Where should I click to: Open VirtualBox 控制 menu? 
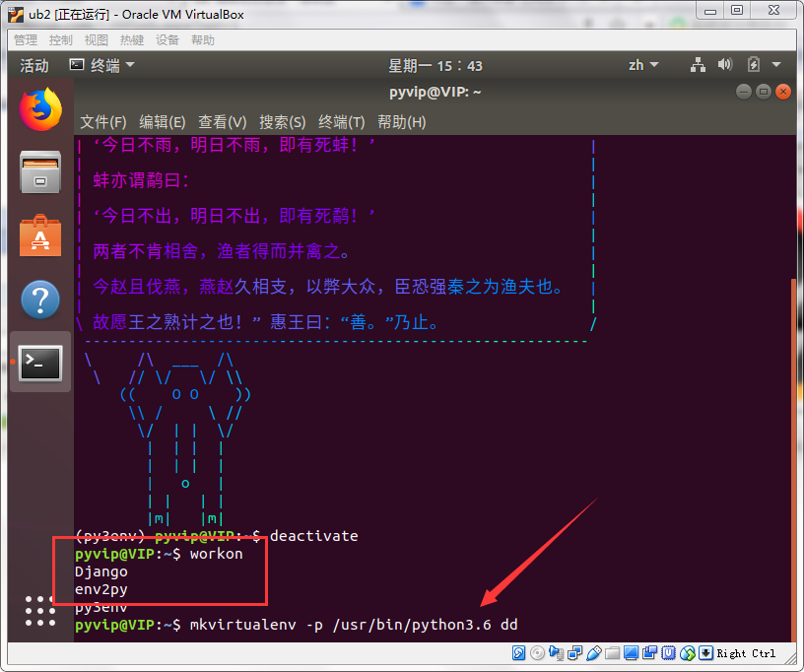(x=61, y=40)
